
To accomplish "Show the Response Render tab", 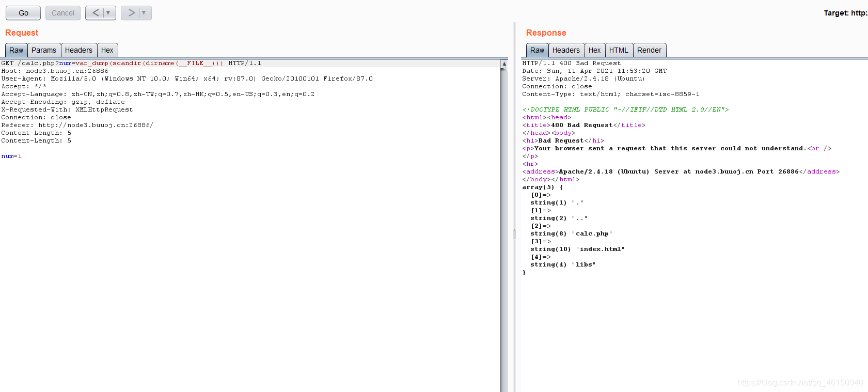I will point(650,50).
